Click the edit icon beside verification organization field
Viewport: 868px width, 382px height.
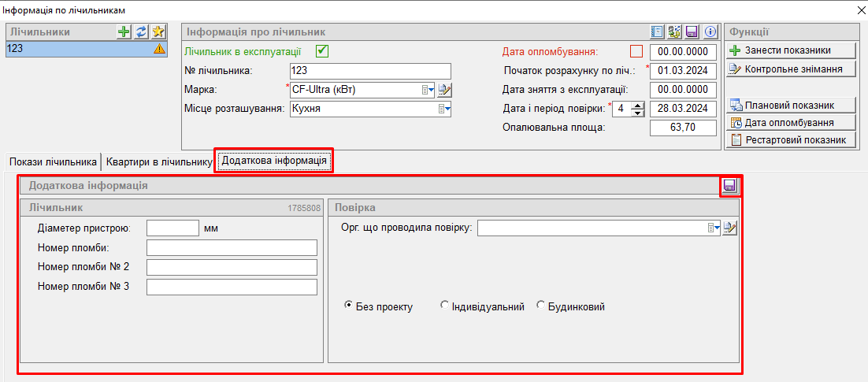click(730, 228)
